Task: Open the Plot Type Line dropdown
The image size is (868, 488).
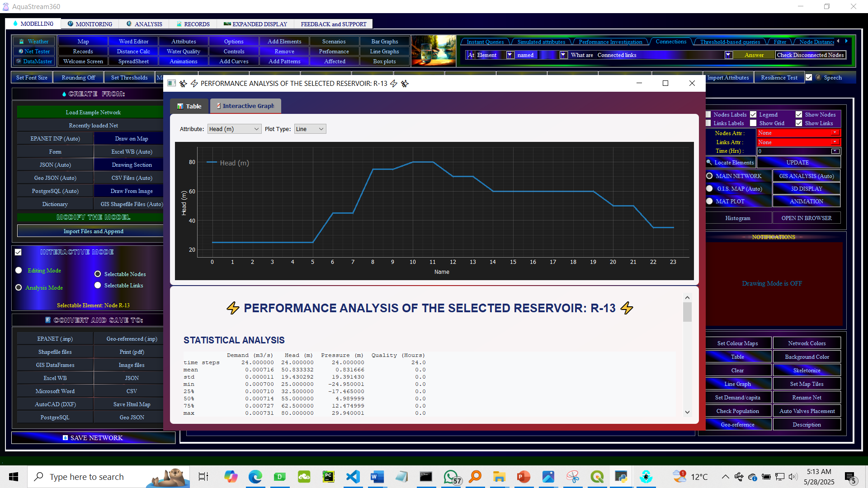Action: click(310, 129)
